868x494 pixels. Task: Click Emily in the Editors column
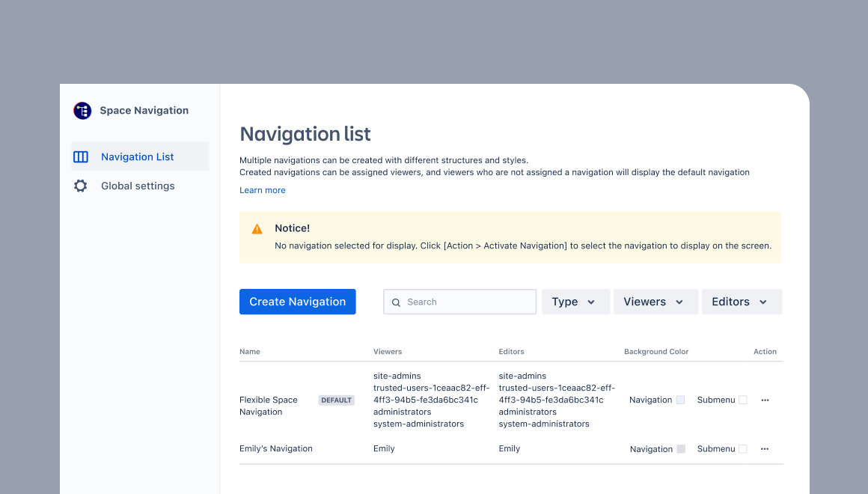(510, 448)
